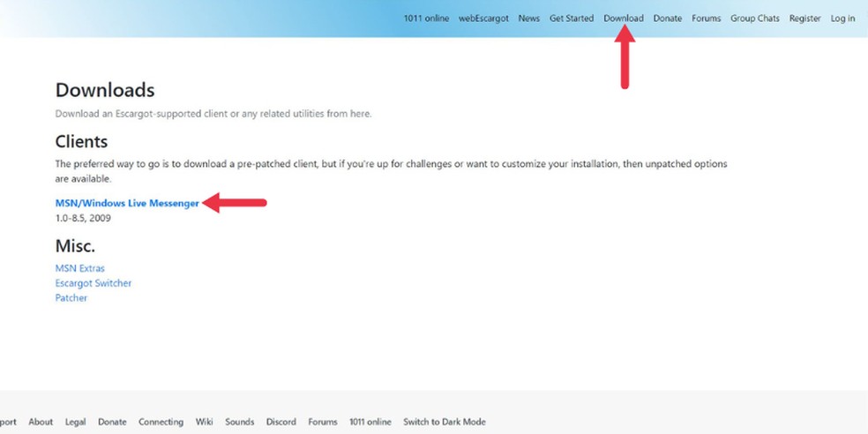
Task: Select the Misc. heading
Action: (75, 246)
